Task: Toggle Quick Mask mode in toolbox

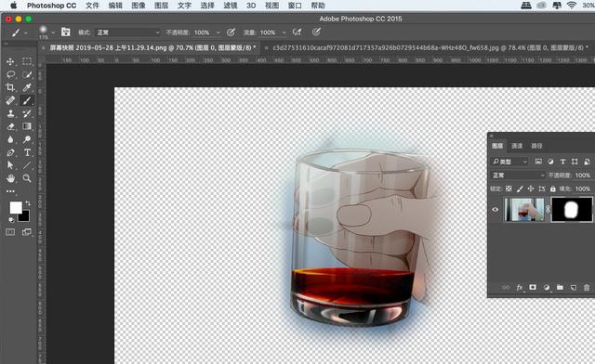Action: (10, 232)
